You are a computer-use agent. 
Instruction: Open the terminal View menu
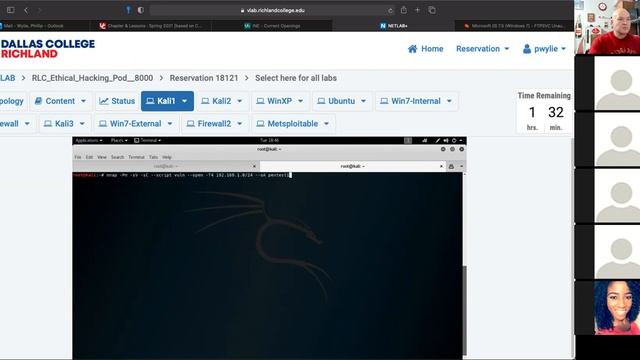[x=102, y=157]
